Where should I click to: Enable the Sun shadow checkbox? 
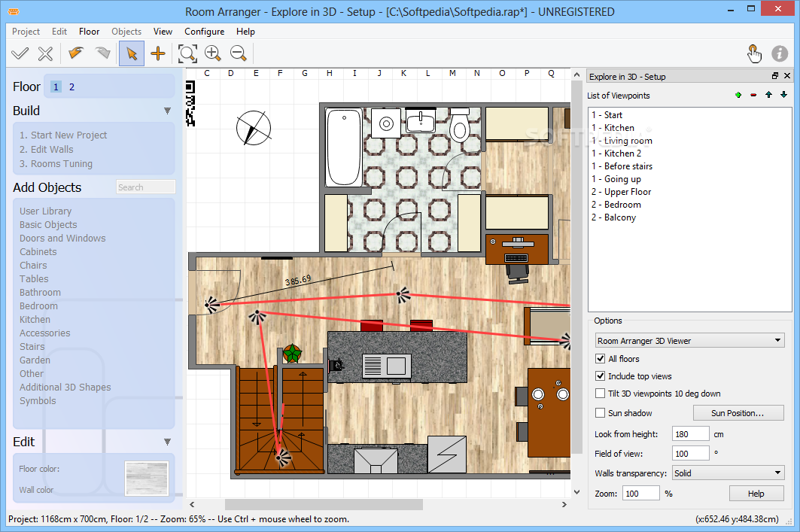pos(601,412)
